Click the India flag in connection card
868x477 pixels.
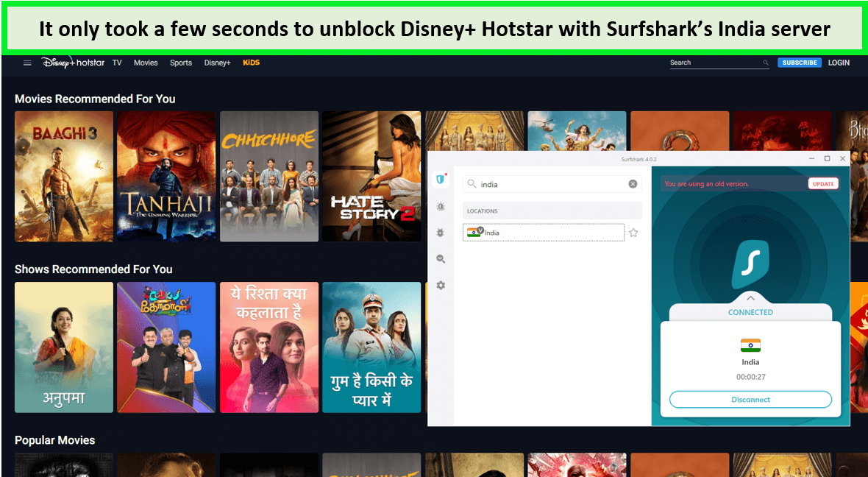click(x=750, y=346)
